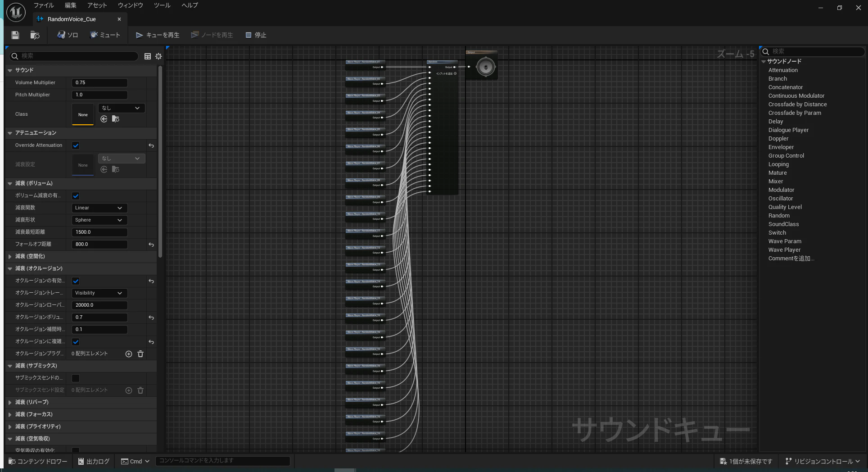The width and height of the screenshot is (868, 472).
Task: Open the コンテンツドロワー
Action: click(x=38, y=461)
